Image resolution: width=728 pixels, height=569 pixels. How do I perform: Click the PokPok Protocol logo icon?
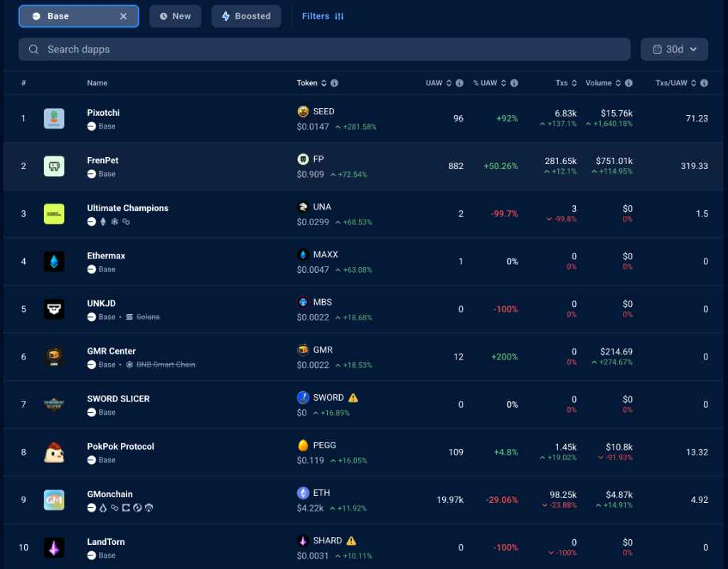54,452
